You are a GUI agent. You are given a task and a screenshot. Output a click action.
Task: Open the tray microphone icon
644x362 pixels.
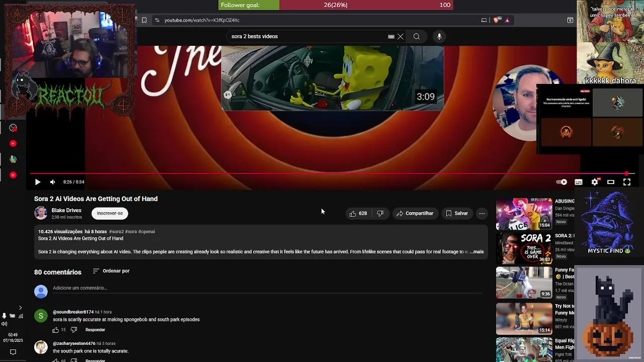[4, 316]
